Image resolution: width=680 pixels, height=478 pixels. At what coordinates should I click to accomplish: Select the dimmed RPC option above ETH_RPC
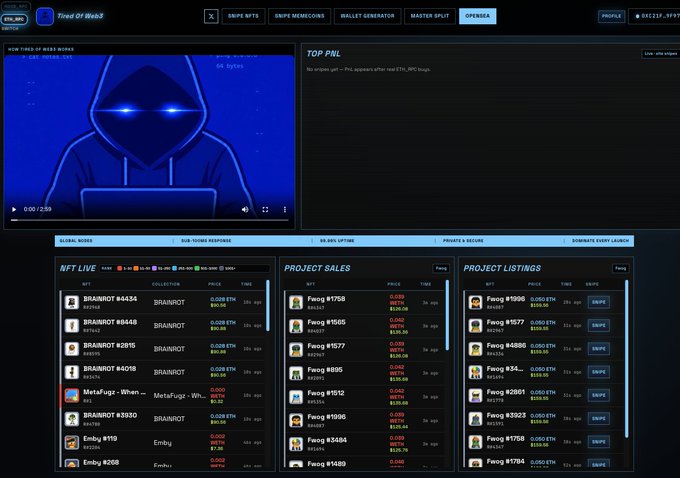click(16, 7)
